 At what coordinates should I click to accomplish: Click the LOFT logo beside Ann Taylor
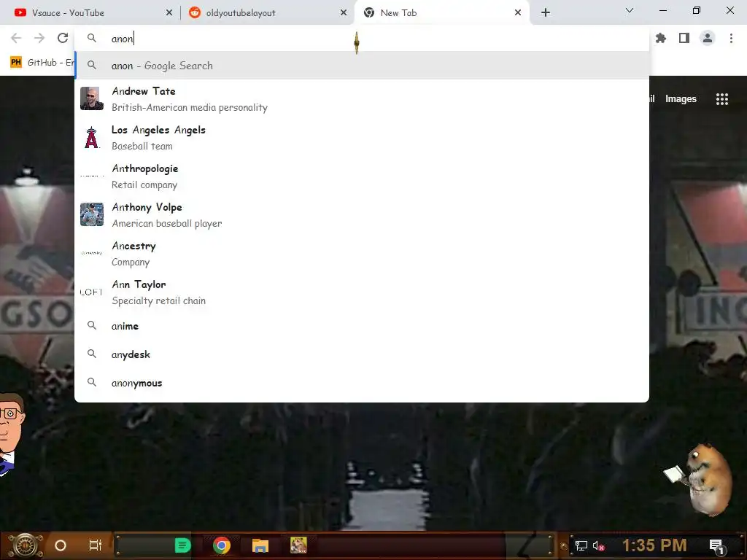click(x=91, y=292)
